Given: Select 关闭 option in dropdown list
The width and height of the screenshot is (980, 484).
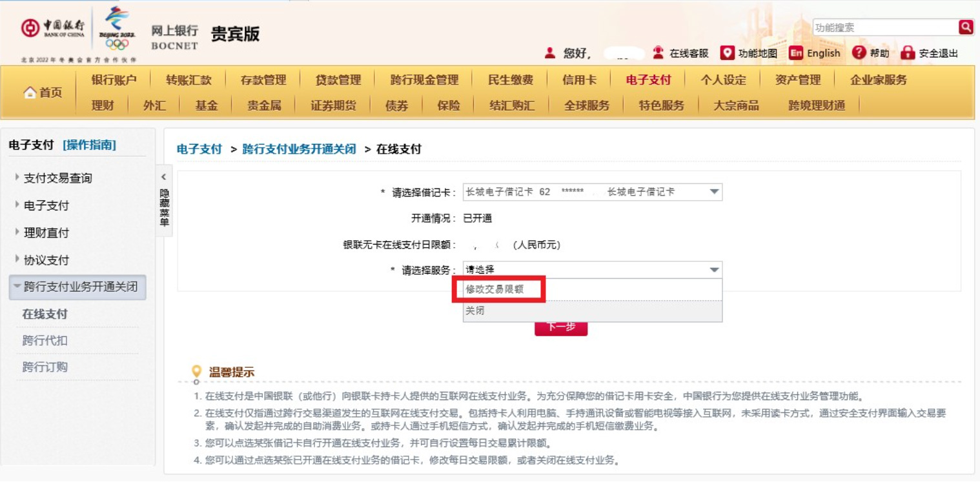Looking at the screenshot, I should [475, 311].
